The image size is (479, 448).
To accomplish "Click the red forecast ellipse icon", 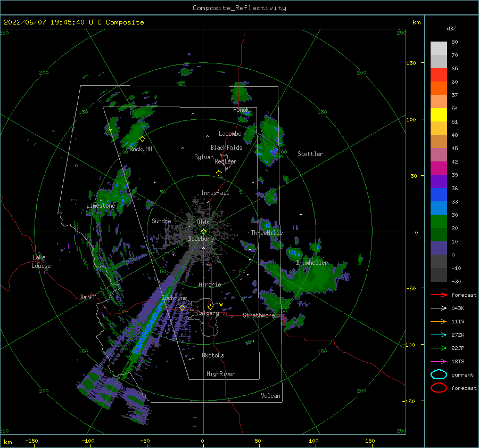I will coord(439,388).
